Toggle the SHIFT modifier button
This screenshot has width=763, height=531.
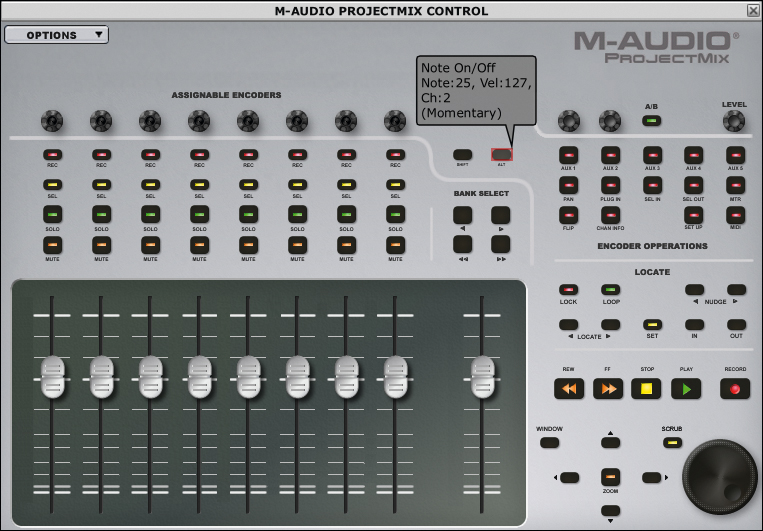462,155
